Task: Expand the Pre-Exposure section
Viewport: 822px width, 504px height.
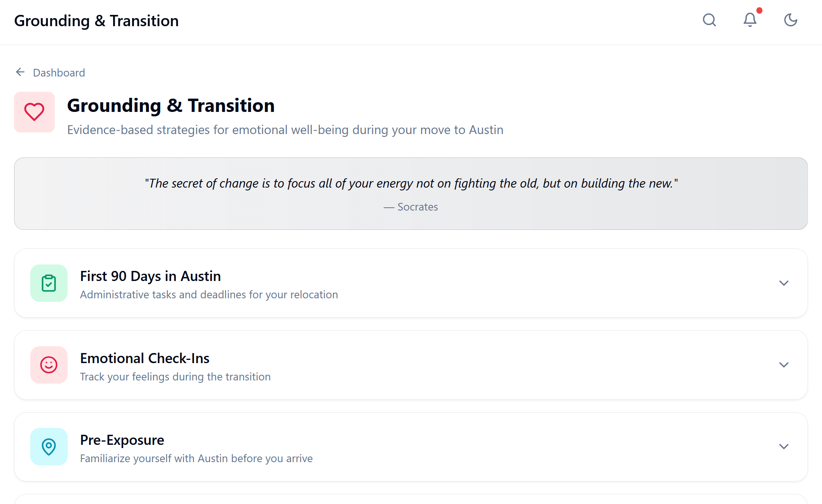Action: 784,446
